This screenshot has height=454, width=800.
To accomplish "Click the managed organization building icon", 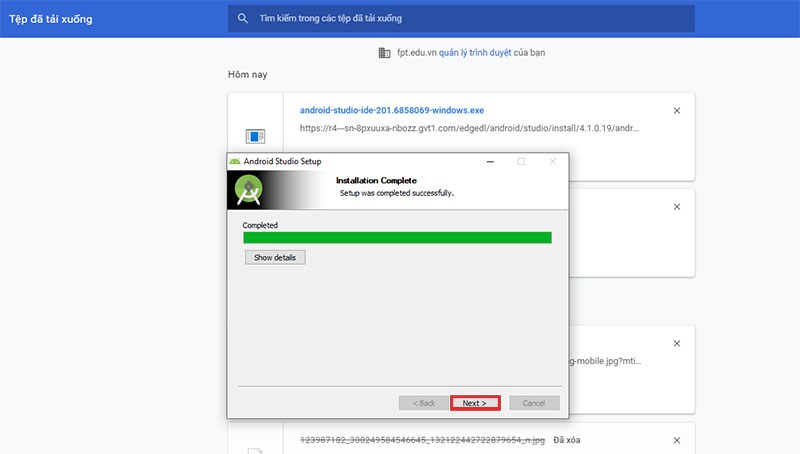I will [384, 53].
